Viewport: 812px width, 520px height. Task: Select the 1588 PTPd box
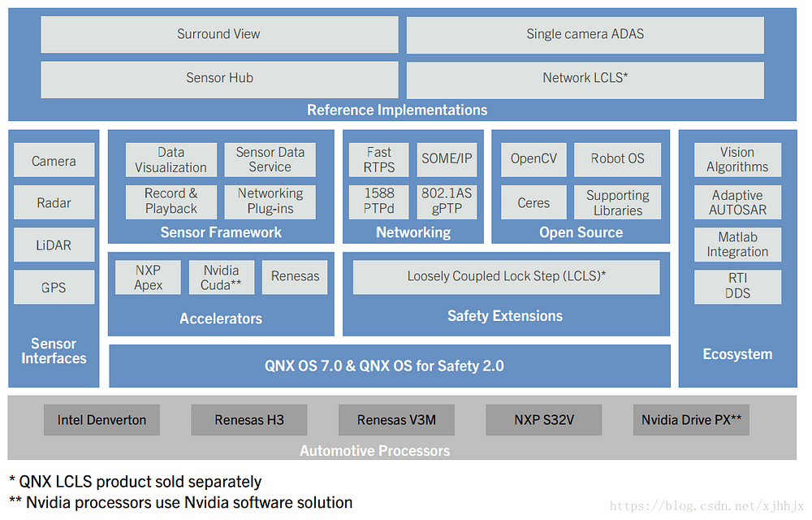[378, 201]
